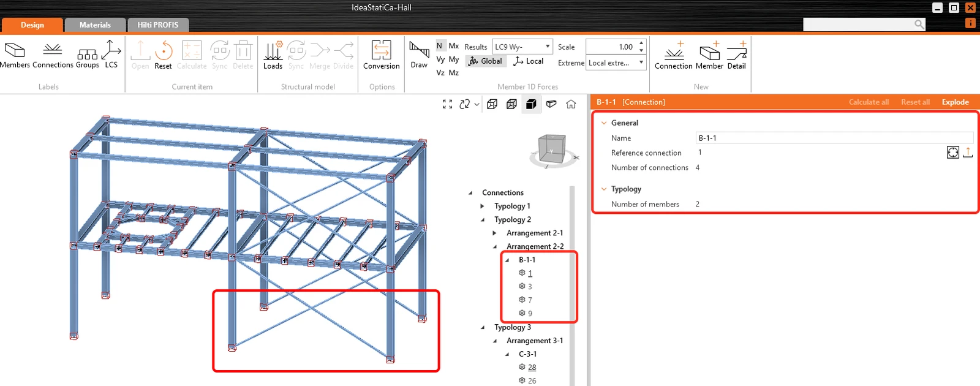Click the connections tree scrollbar
980x386 pixels.
(x=572, y=286)
